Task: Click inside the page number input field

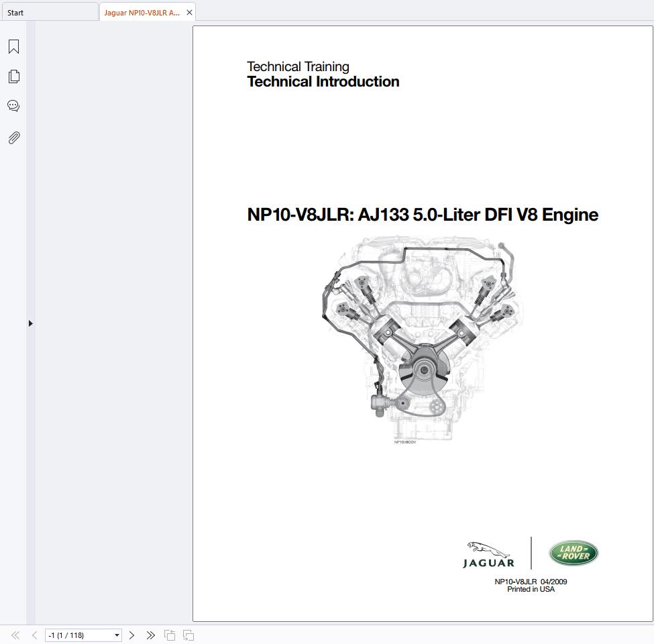Action: [74, 635]
